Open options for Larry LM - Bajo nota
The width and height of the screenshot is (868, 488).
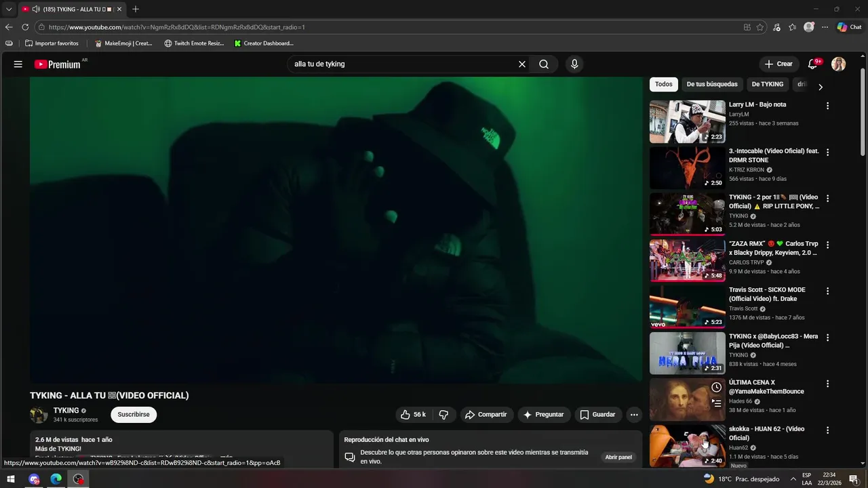(827, 106)
